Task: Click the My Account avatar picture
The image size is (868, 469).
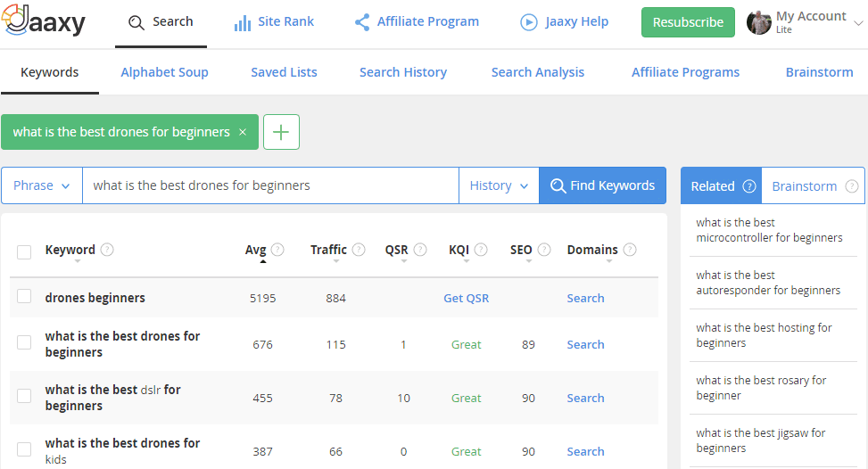Action: click(758, 22)
